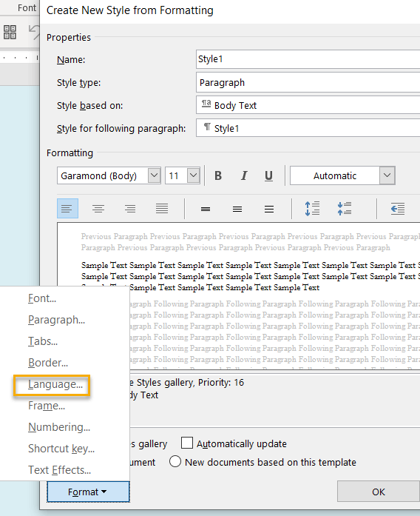420x516 pixels.
Task: Toggle Italic formatting button
Action: coord(243,175)
